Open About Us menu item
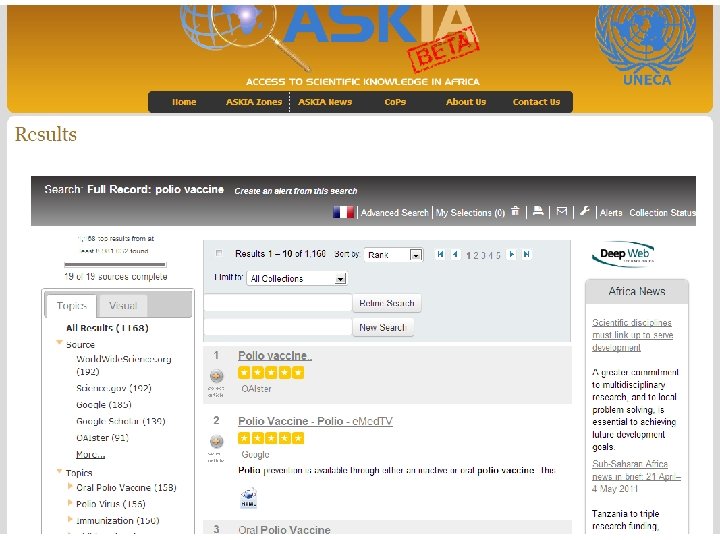 click(x=466, y=102)
